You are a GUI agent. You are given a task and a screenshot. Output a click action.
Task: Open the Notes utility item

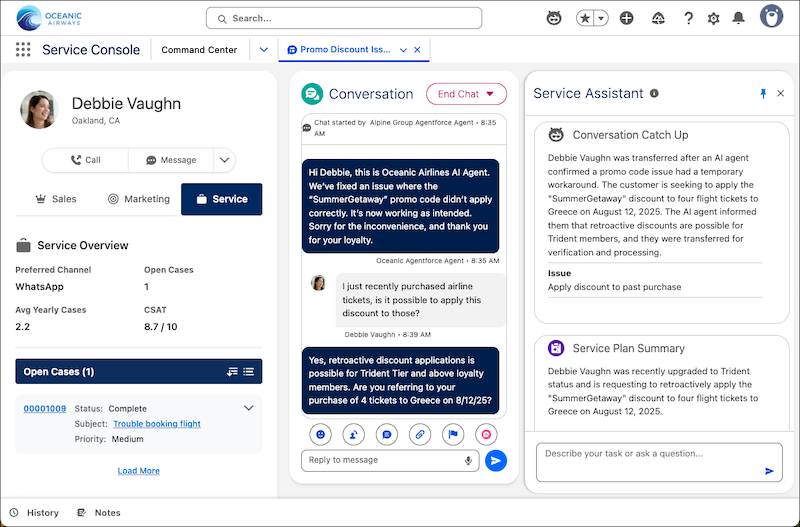tap(99, 513)
